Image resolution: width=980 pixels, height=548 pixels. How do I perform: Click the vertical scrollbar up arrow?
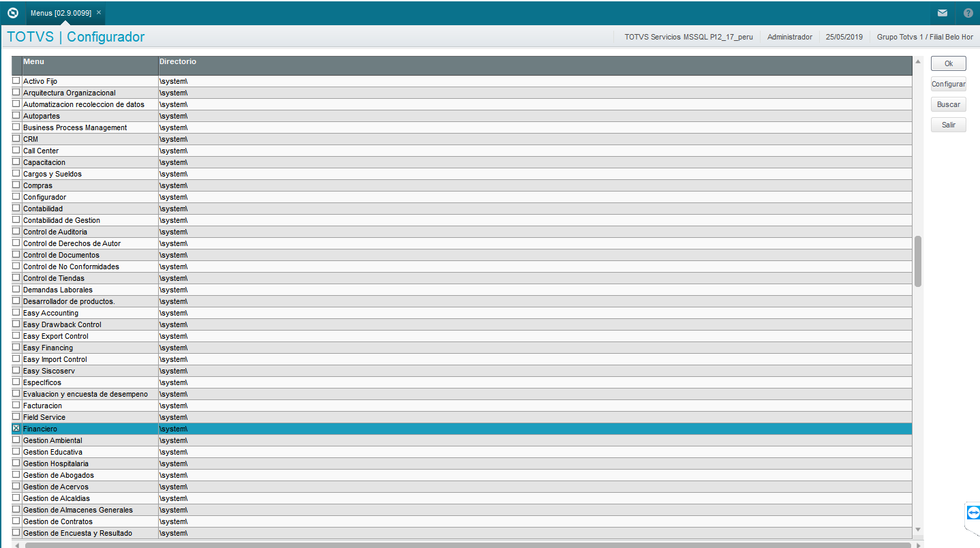coord(917,62)
